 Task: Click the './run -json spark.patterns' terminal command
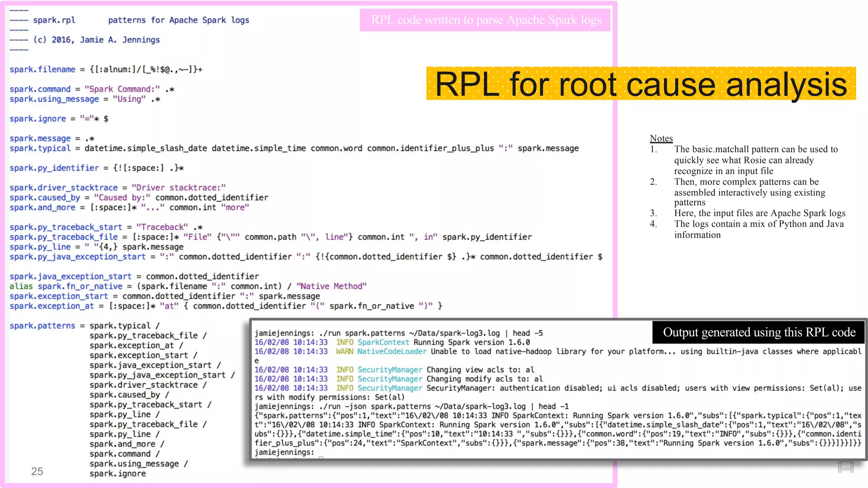coord(412,406)
